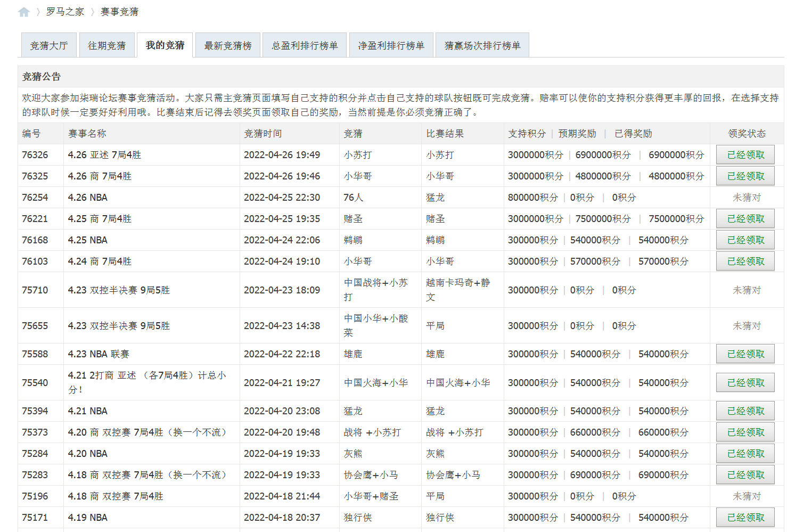Click 已经领取 button for entry 75283
The width and height of the screenshot is (787, 532).
tap(745, 475)
